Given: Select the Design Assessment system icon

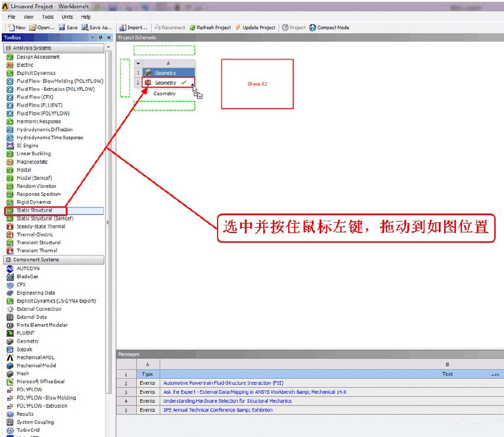Looking at the screenshot, I should [10, 57].
